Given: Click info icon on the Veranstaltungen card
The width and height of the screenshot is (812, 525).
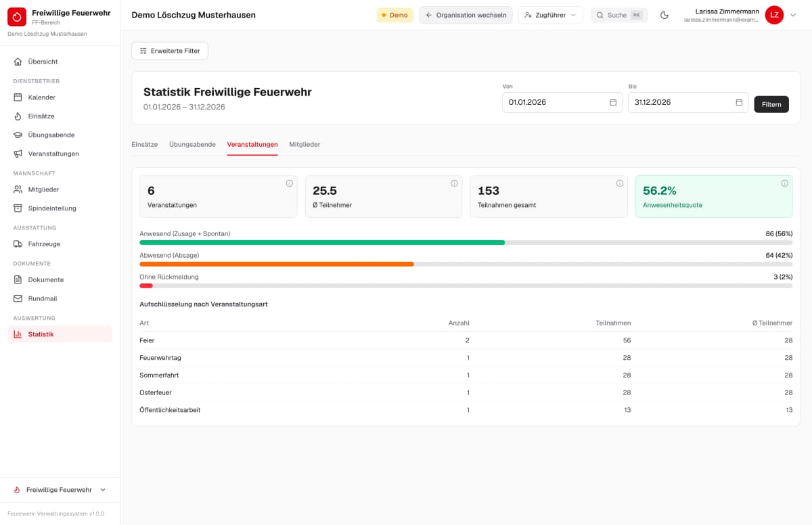Looking at the screenshot, I should (x=289, y=183).
